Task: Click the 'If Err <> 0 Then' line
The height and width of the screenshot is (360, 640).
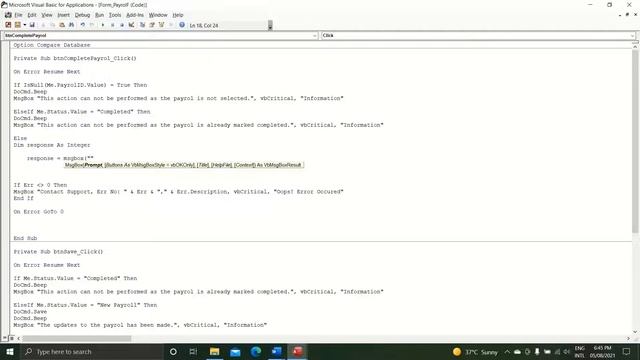Action: 40,185
